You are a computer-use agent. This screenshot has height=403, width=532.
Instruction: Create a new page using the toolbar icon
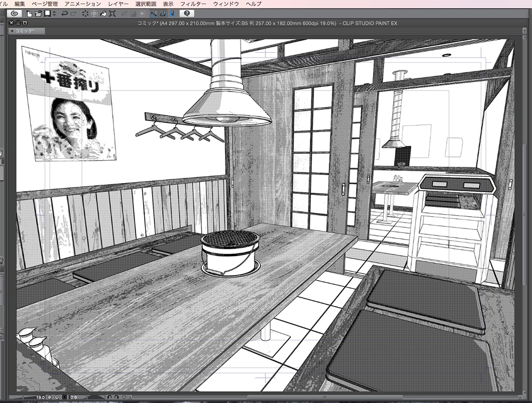[x=29, y=14]
